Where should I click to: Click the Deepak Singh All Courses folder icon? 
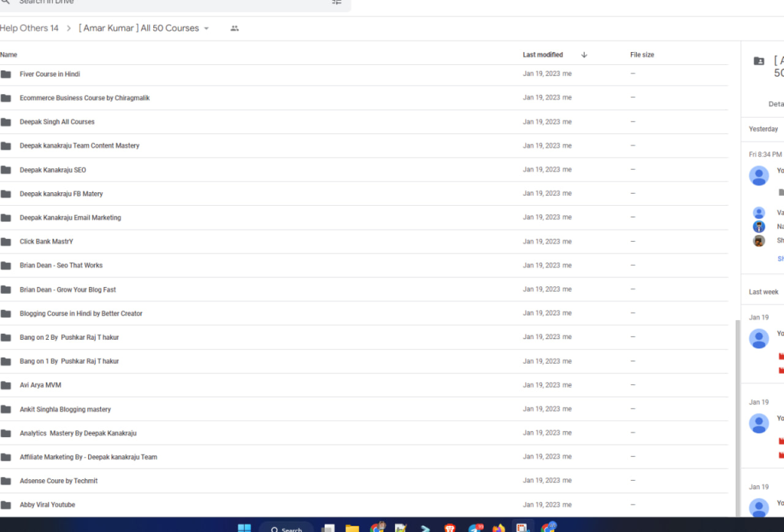pyautogui.click(x=6, y=122)
